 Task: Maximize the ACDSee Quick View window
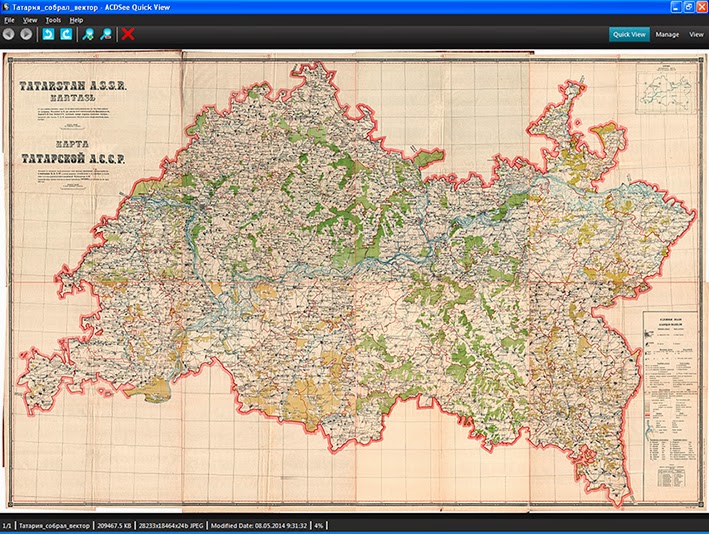click(x=689, y=7)
